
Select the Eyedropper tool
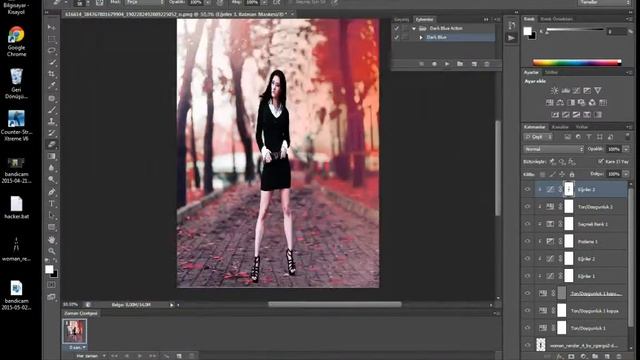pyautogui.click(x=51, y=86)
